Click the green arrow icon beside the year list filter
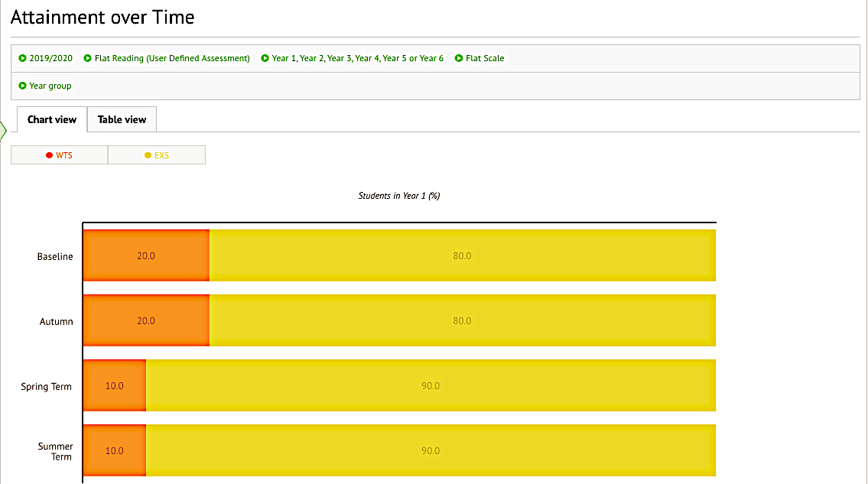 tap(264, 57)
